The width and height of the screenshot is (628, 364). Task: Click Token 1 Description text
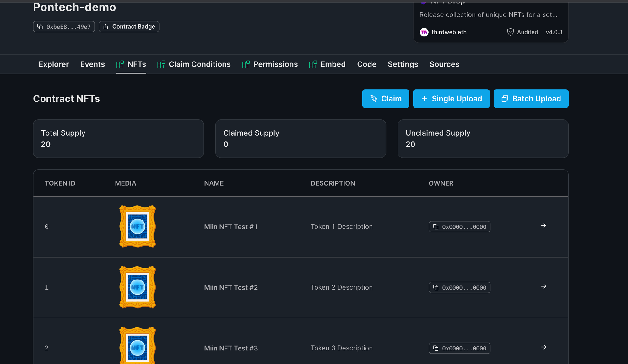pyautogui.click(x=342, y=227)
